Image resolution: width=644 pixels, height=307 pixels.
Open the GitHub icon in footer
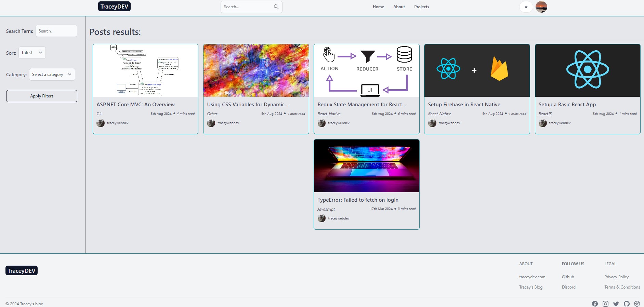point(627,304)
